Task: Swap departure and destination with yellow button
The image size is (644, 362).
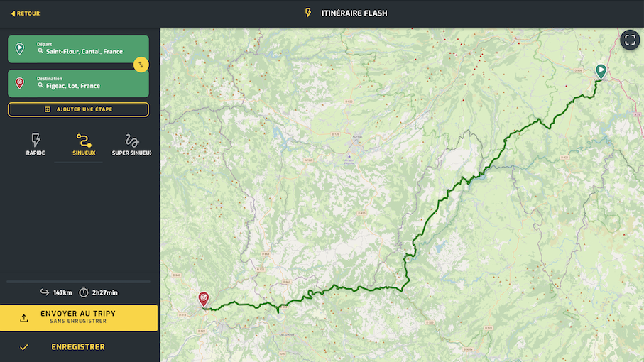Action: point(141,65)
